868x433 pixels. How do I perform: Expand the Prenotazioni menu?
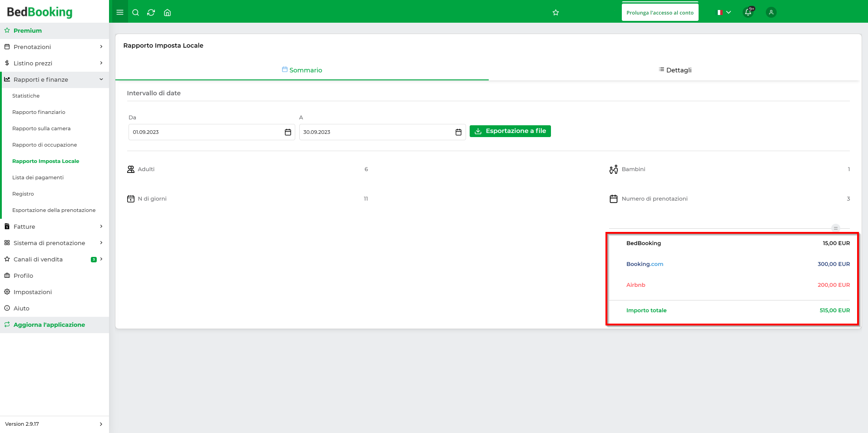tap(55, 47)
